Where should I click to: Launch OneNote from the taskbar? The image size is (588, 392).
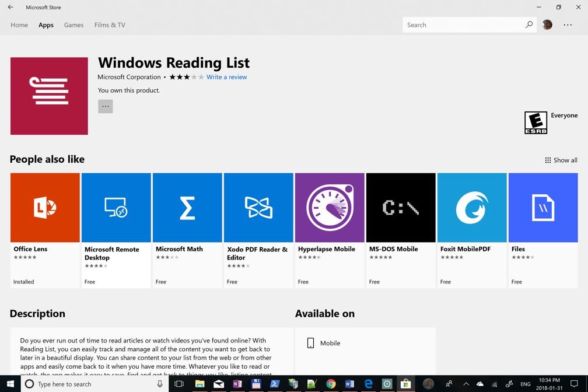click(237, 384)
